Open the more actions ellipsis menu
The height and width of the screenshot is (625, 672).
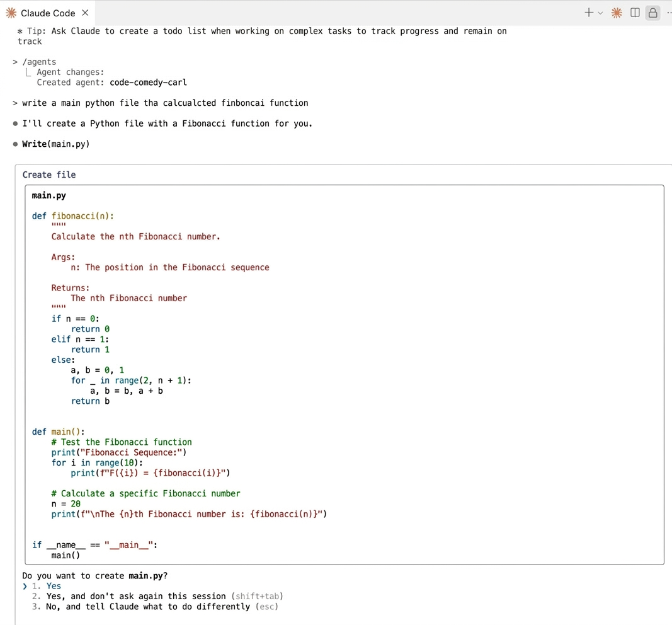(669, 13)
